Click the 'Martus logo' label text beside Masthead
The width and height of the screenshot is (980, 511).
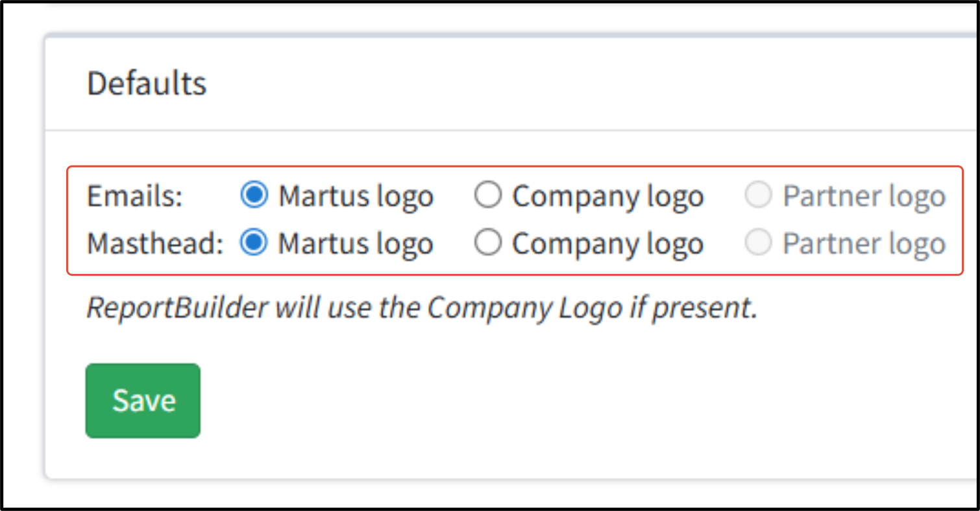[x=356, y=244]
